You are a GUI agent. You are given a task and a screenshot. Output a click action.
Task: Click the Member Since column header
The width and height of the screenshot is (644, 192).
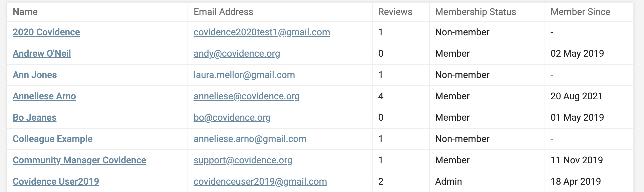[580, 12]
